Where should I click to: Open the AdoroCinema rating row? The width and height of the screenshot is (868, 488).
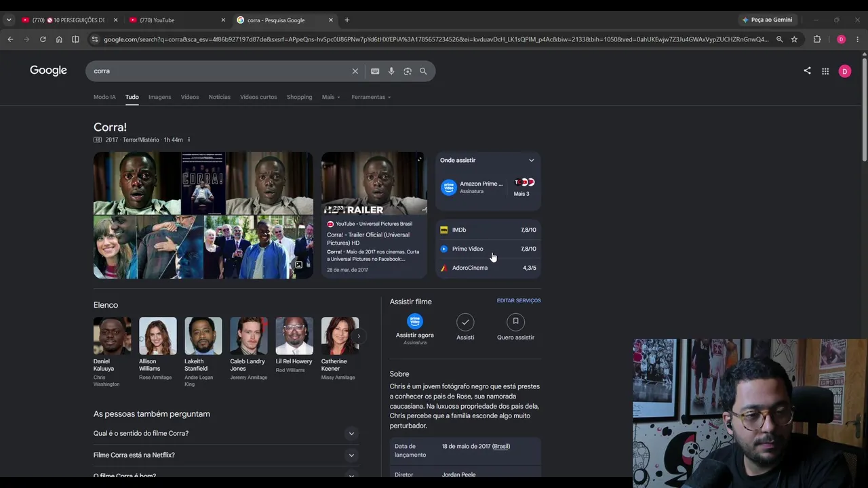coord(488,268)
